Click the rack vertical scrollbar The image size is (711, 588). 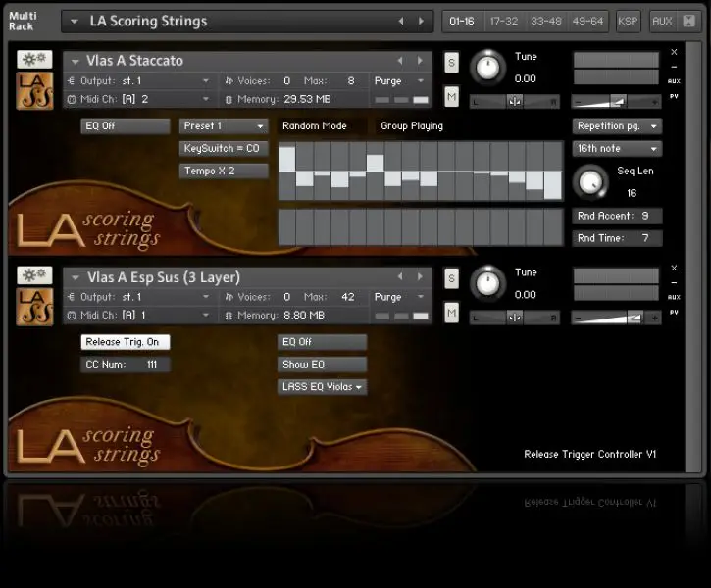pos(693,257)
